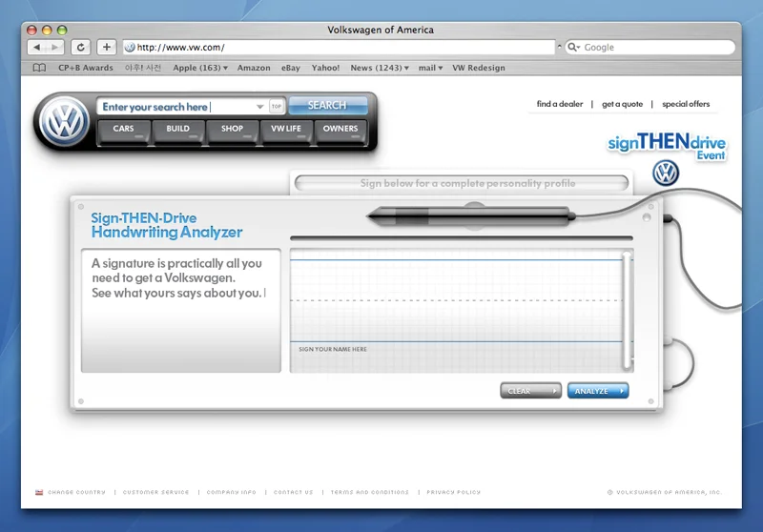The width and height of the screenshot is (763, 532).
Task: Click the green zoom window button
Action: [x=62, y=31]
